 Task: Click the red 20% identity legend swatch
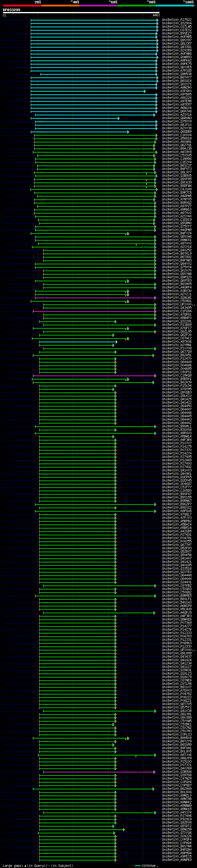click(22, 6)
